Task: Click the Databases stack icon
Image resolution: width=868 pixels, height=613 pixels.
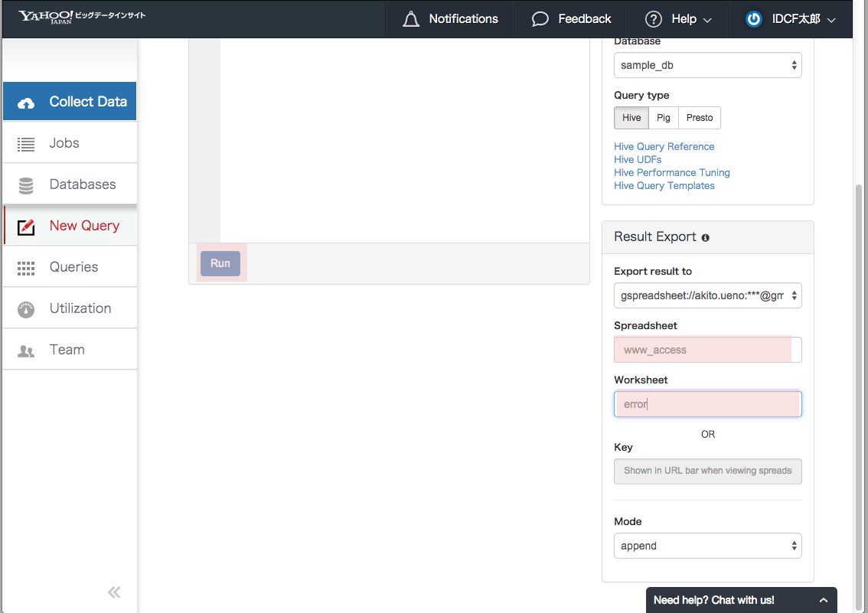Action: pos(25,185)
